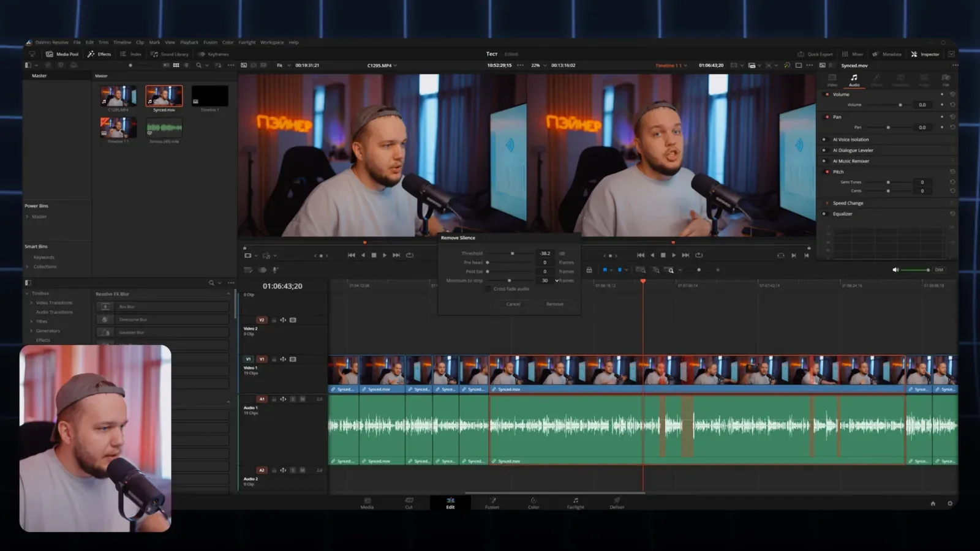Screen dimensions: 980x551
Task: Switch media pool to thumbnail view icon
Action: 176,65
